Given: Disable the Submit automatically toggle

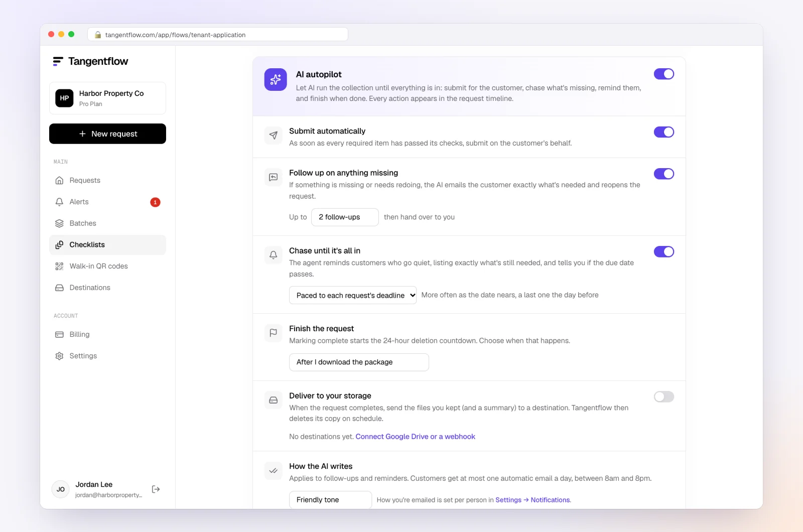Looking at the screenshot, I should point(664,132).
